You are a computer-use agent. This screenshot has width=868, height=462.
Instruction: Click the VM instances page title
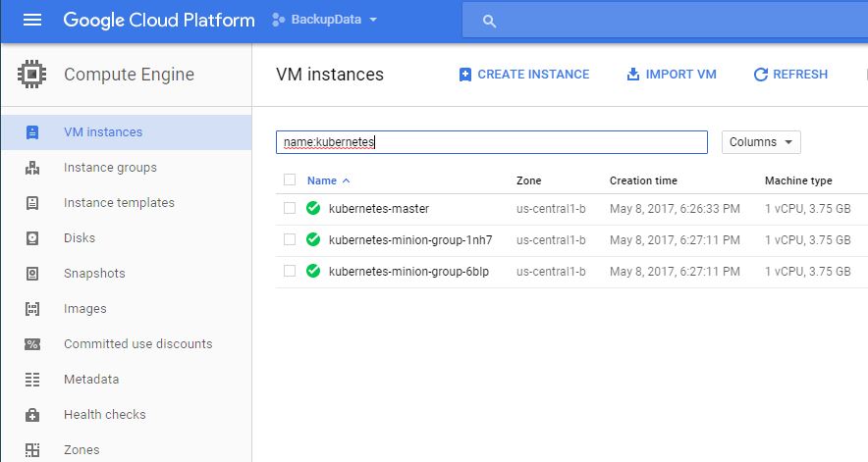[330, 75]
